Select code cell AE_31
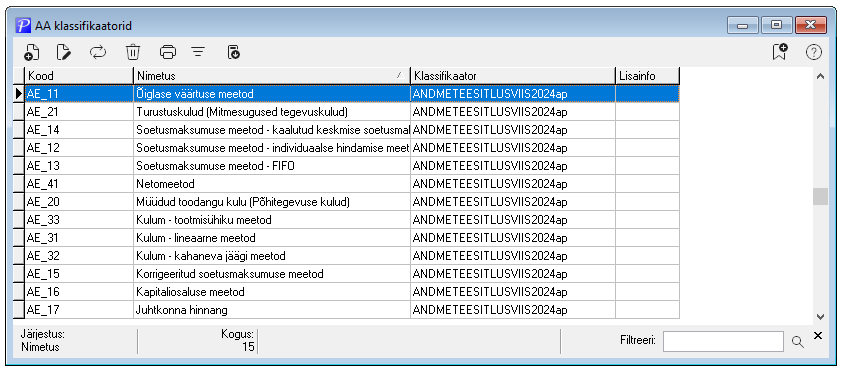 click(79, 238)
